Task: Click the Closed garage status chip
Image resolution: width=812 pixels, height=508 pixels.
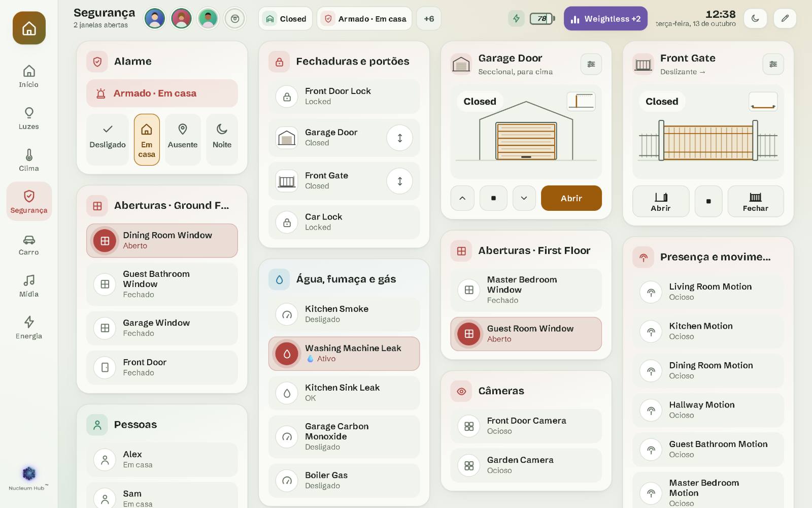Action: [x=285, y=19]
